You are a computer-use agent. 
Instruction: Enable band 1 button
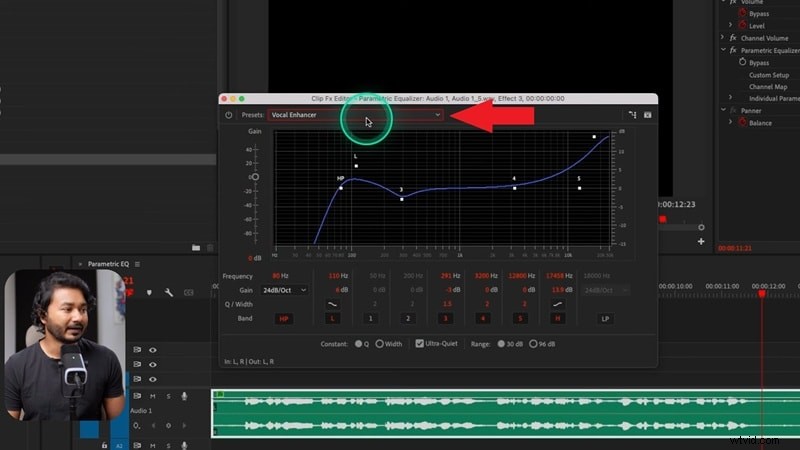click(370, 319)
